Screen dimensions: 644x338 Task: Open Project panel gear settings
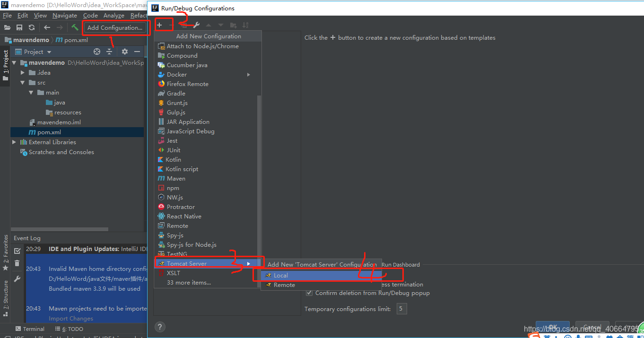coord(125,52)
